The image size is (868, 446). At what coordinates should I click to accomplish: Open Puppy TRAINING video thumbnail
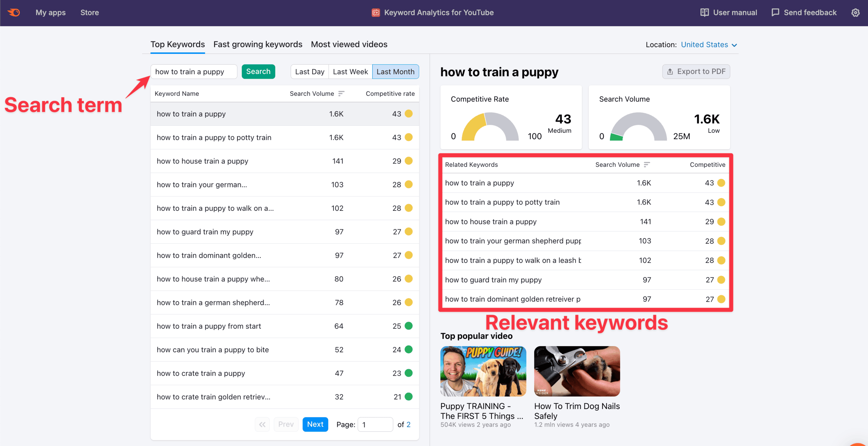point(483,371)
